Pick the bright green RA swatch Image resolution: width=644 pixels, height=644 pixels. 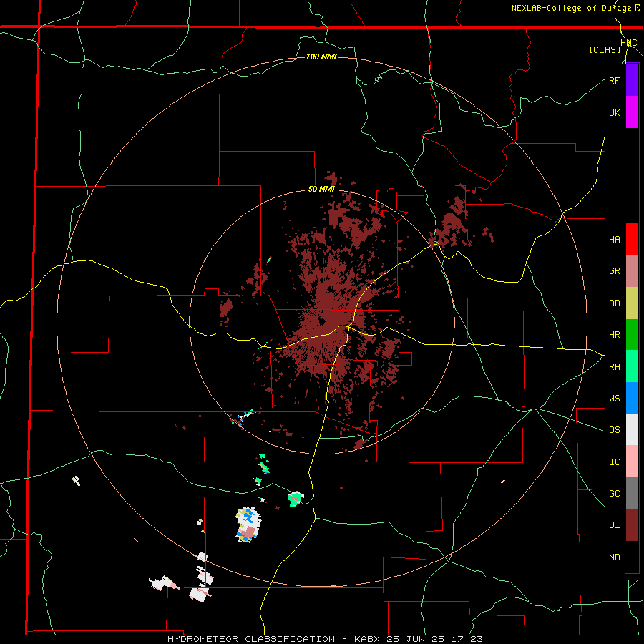pos(632,366)
